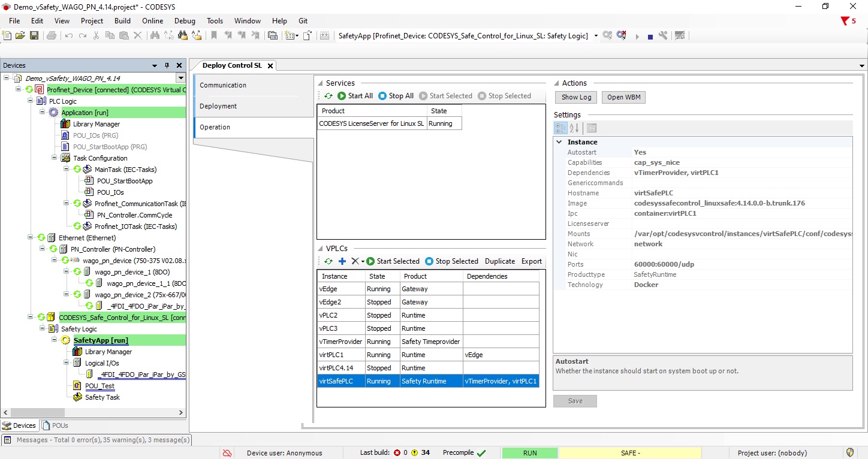Click the Save project toolbar icon
Image resolution: width=868 pixels, height=459 pixels.
[34, 36]
